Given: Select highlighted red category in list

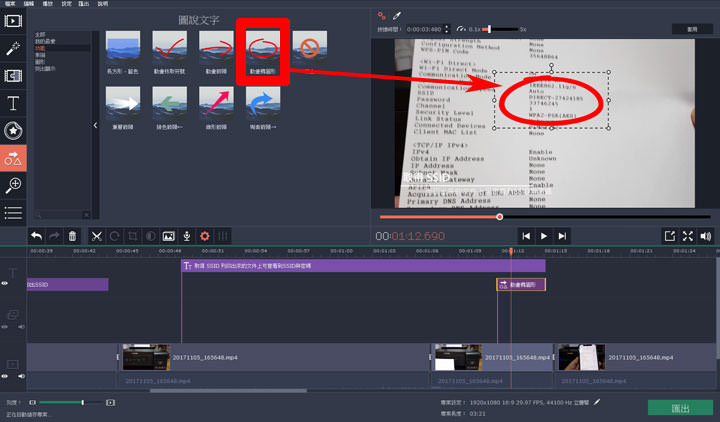Looking at the screenshot, I should point(40,48).
